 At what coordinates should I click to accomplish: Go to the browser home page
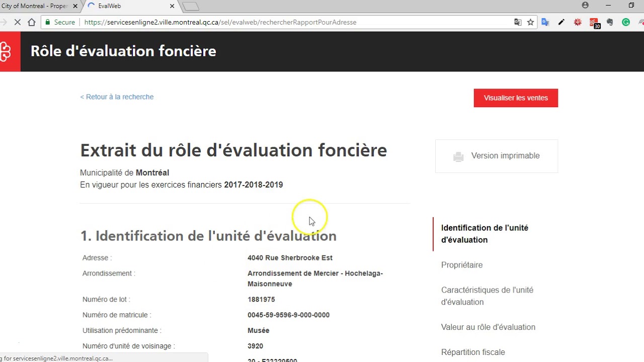pyautogui.click(x=32, y=22)
